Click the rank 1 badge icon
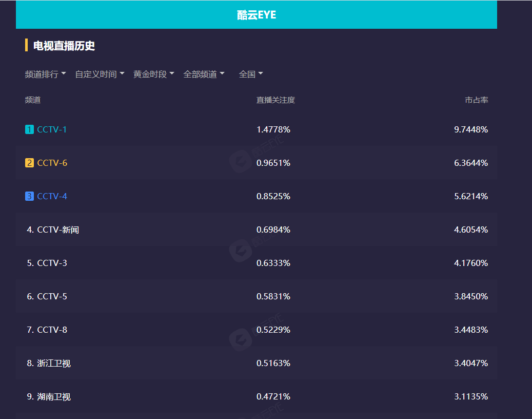This screenshot has width=532, height=419. (30, 129)
